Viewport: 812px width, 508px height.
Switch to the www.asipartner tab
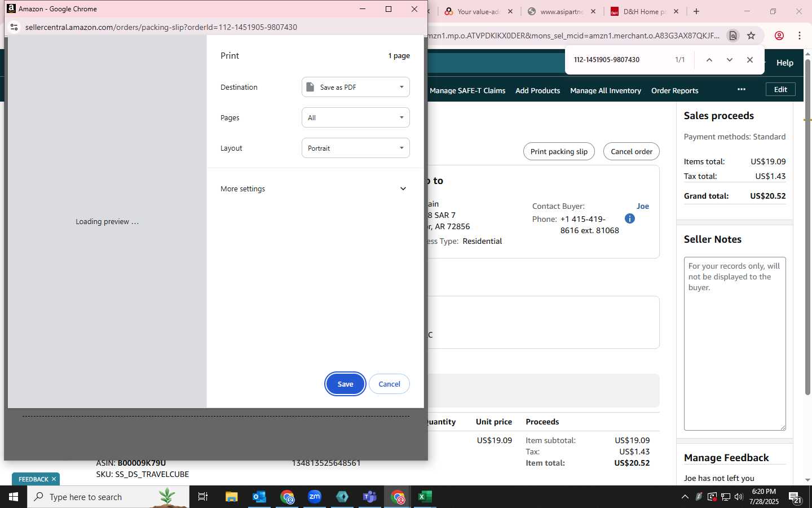pyautogui.click(x=562, y=11)
